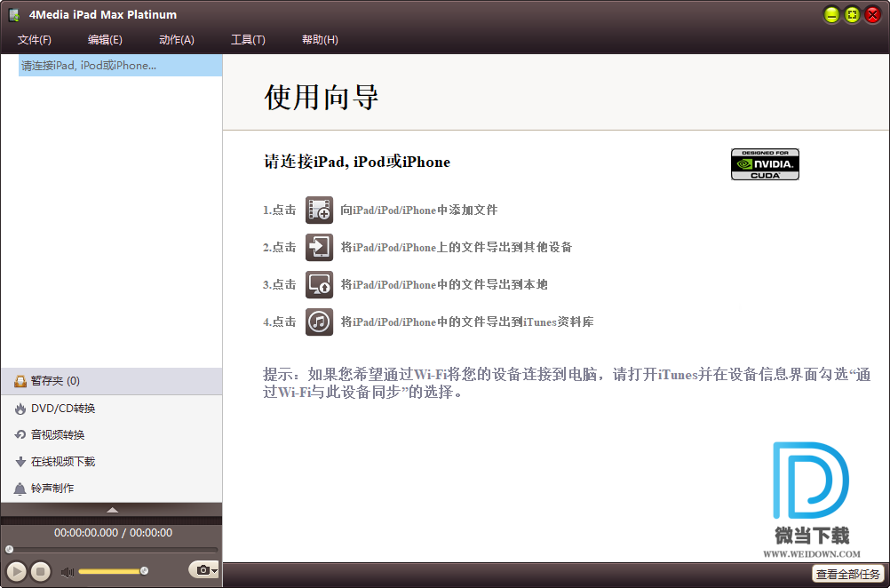Click text 向iPad/iPod/iPhone中添加文件
Image resolution: width=890 pixels, height=588 pixels.
point(419,210)
